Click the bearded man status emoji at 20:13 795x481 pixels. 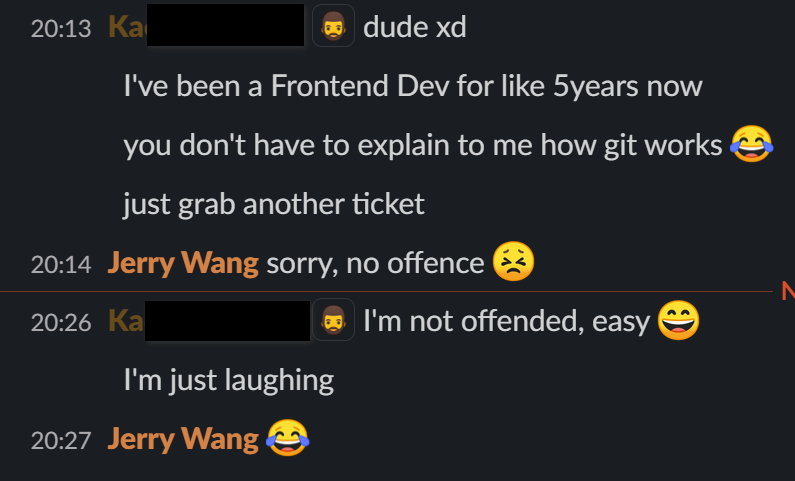[x=333, y=26]
